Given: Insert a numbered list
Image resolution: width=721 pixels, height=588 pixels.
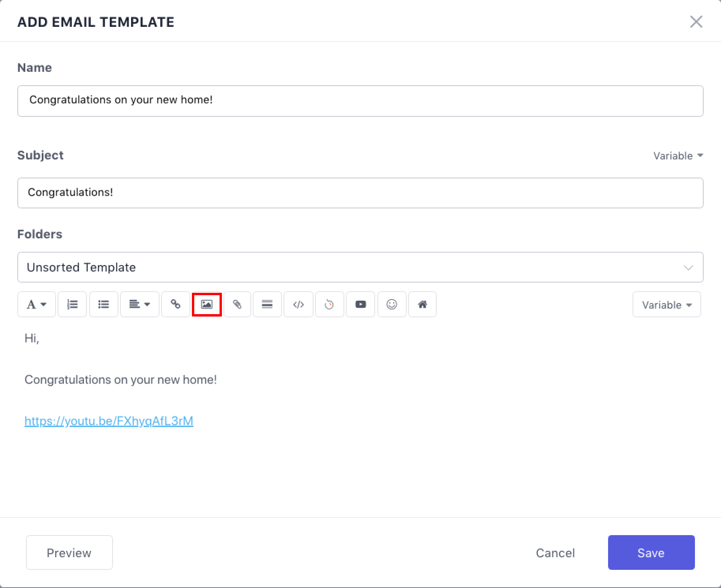Looking at the screenshot, I should tap(72, 304).
